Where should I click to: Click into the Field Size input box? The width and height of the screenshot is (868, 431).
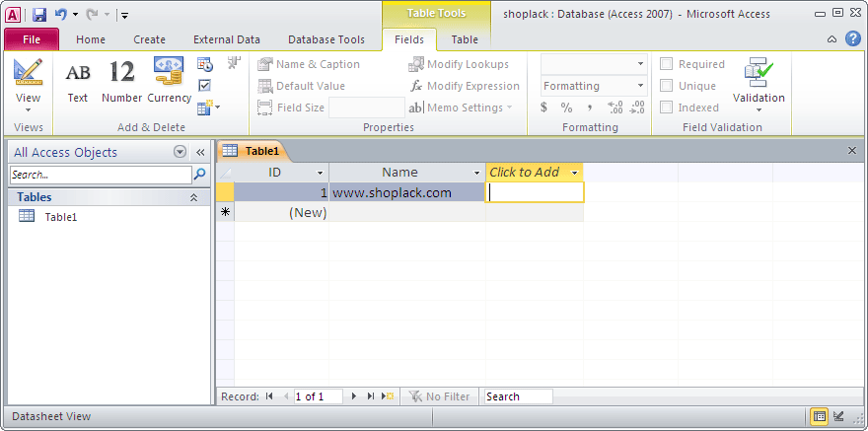coord(367,108)
